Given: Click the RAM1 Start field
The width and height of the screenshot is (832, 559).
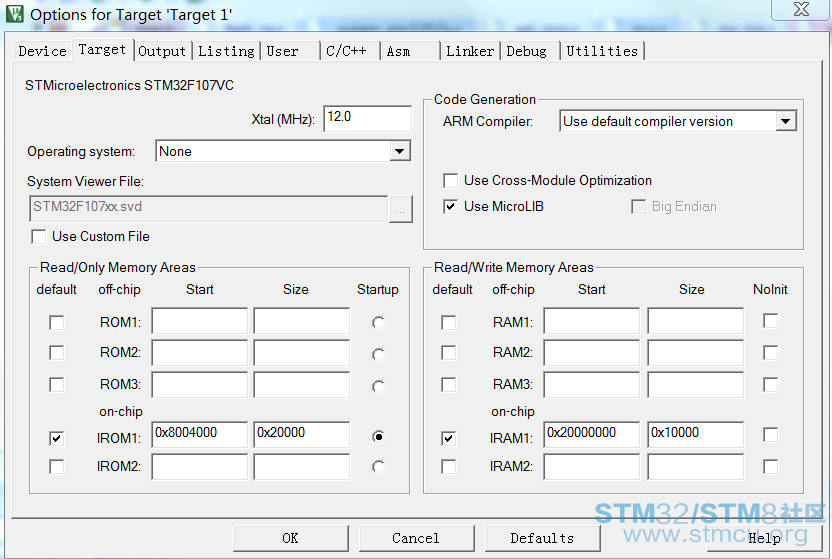Looking at the screenshot, I should [592, 320].
